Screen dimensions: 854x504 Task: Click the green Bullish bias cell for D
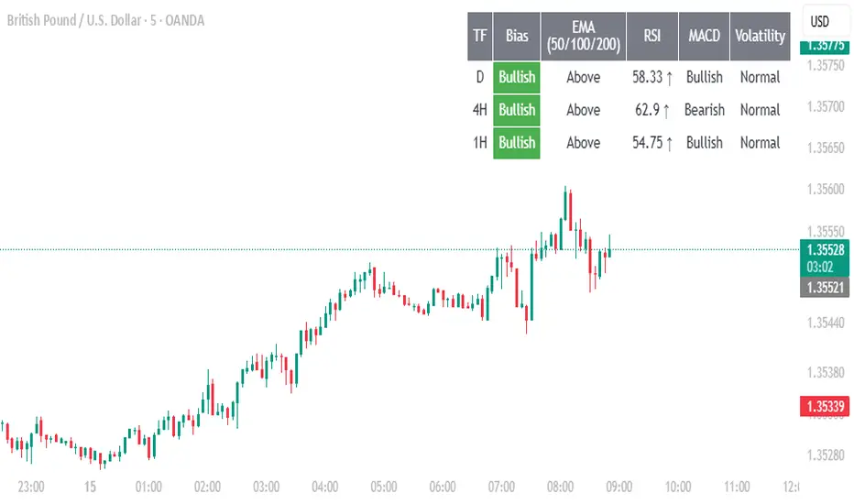tap(517, 77)
